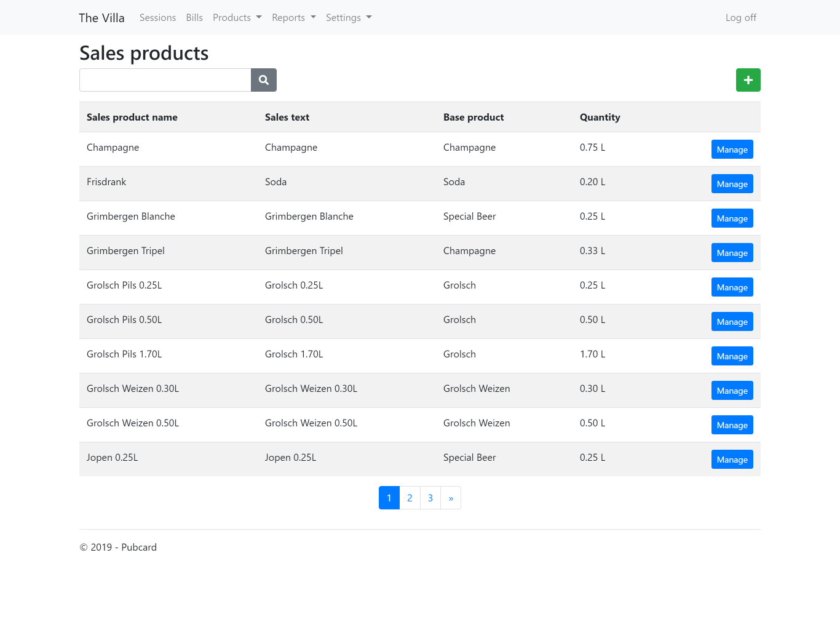This screenshot has width=840, height=630.
Task: Expand the Settings dropdown in navbar
Action: tap(348, 17)
